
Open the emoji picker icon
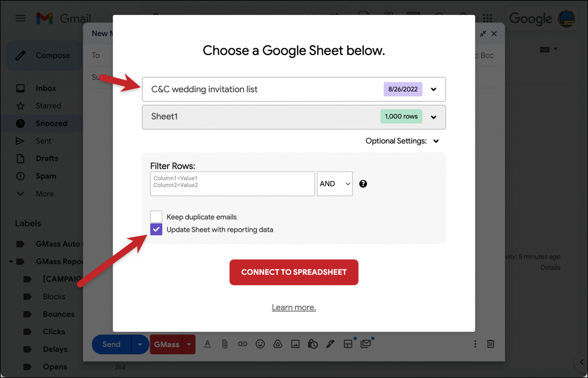pyautogui.click(x=260, y=344)
